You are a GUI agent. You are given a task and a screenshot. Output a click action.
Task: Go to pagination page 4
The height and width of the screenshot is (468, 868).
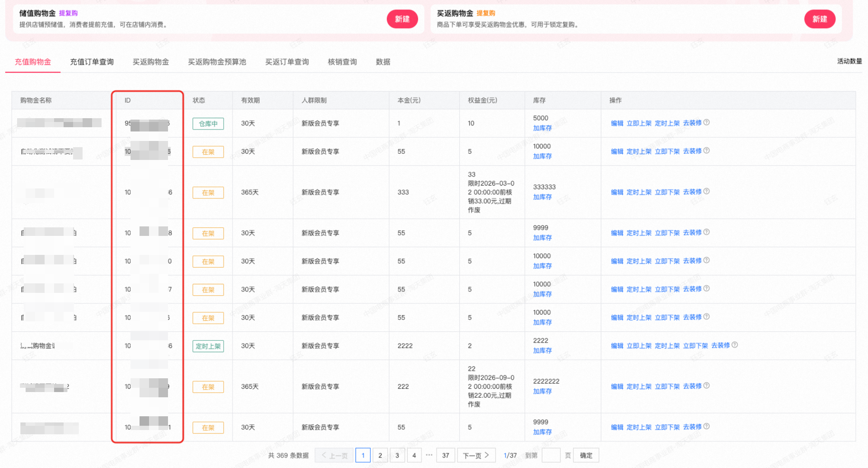coord(414,456)
